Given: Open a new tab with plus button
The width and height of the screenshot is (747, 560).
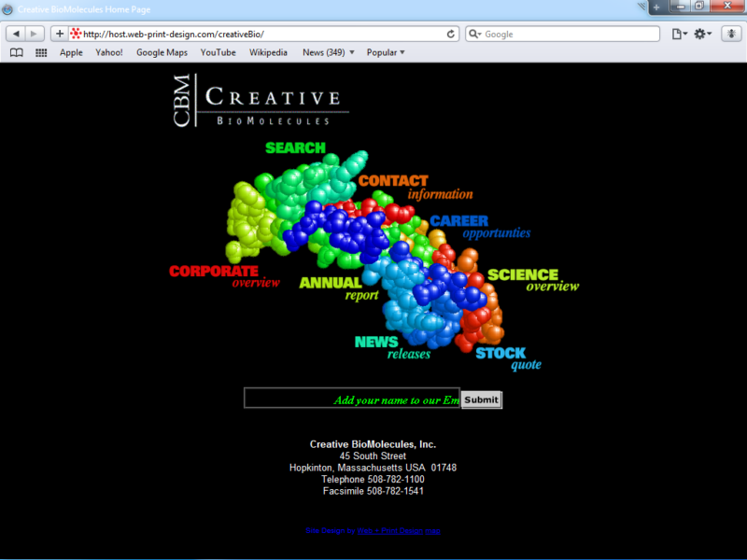Looking at the screenshot, I should pos(656,7).
